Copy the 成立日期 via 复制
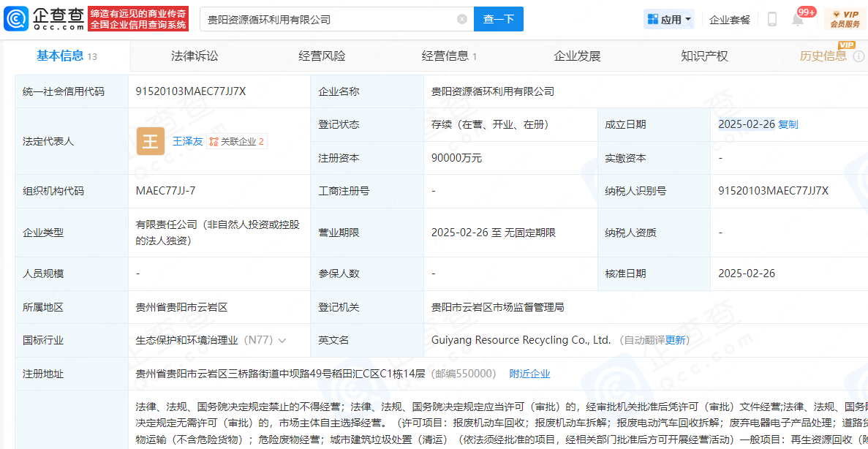Viewport: 868px width, 449px height. [788, 124]
